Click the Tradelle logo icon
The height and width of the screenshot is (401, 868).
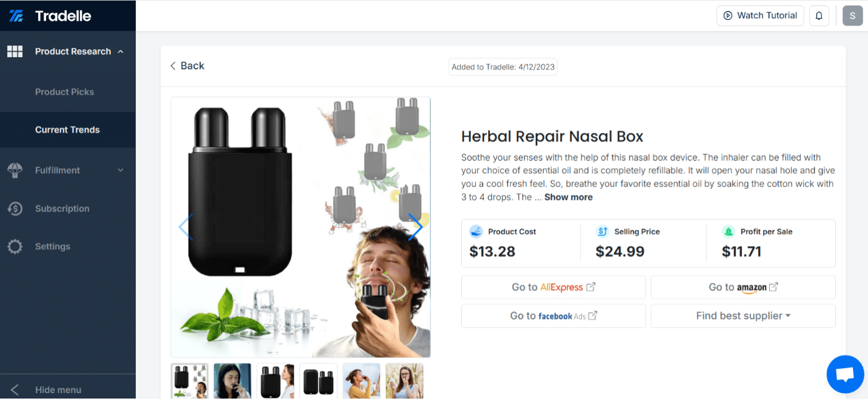click(16, 16)
